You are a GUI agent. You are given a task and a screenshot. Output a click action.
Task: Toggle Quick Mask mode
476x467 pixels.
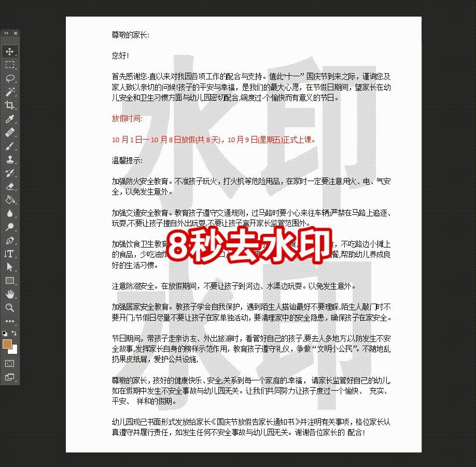click(x=9, y=363)
